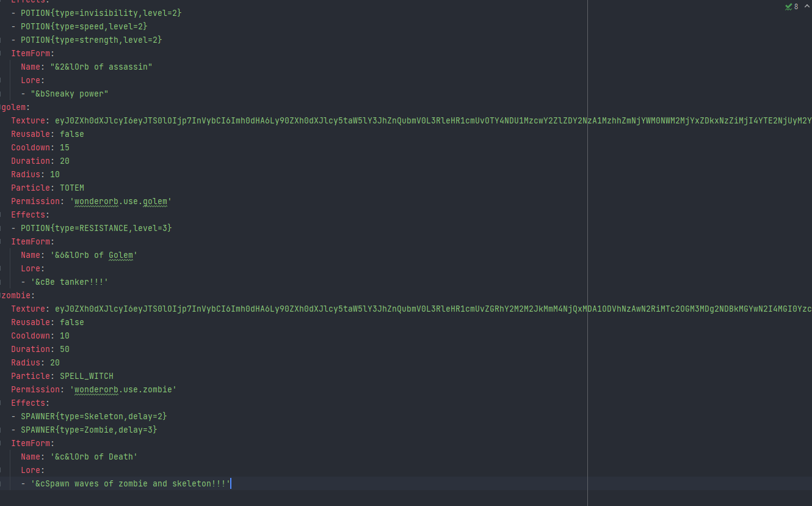Image resolution: width=812 pixels, height=506 pixels.
Task: Click the golem Reusable false value
Action: tap(71, 134)
